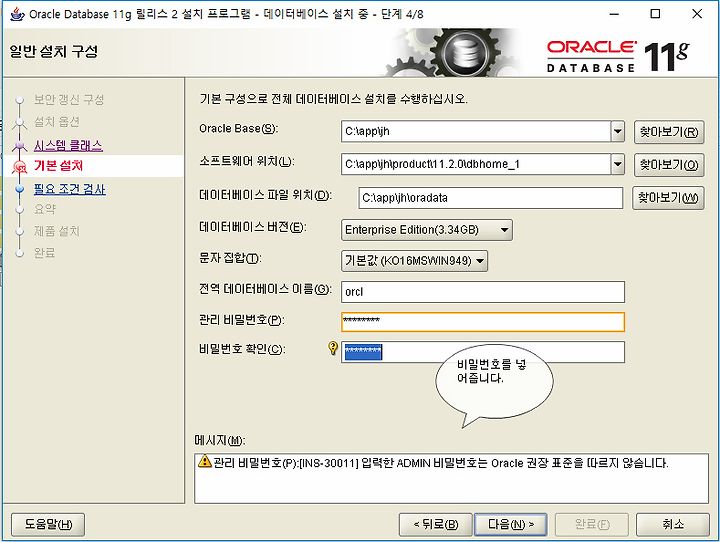Click the 필요 조건 검사 step bullet icon
This screenshot has height=542, width=720.
pos(19,189)
